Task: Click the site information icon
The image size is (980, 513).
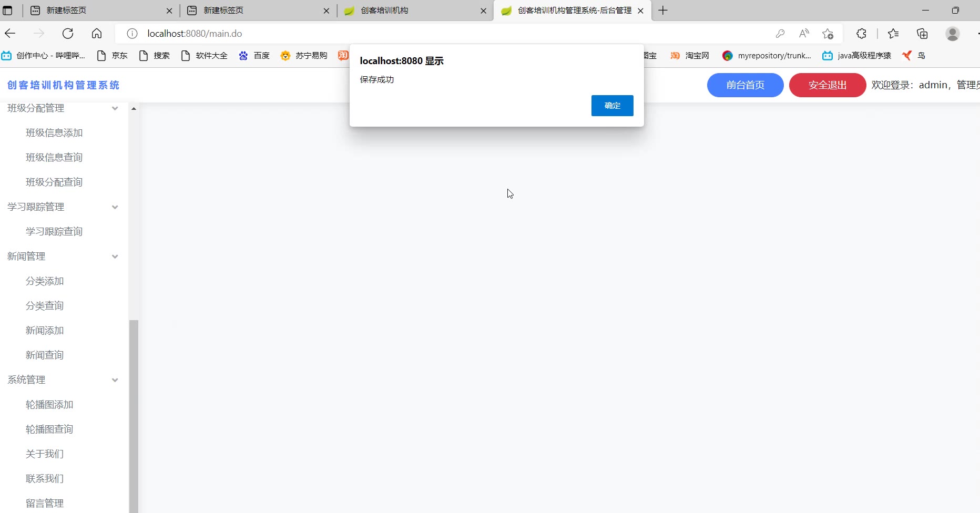Action: point(132,34)
